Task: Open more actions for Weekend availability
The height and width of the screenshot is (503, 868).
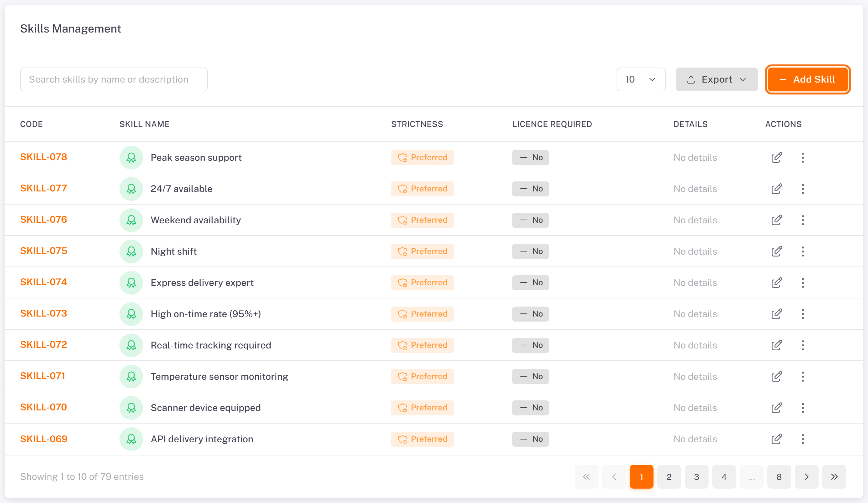Action: [x=803, y=220]
